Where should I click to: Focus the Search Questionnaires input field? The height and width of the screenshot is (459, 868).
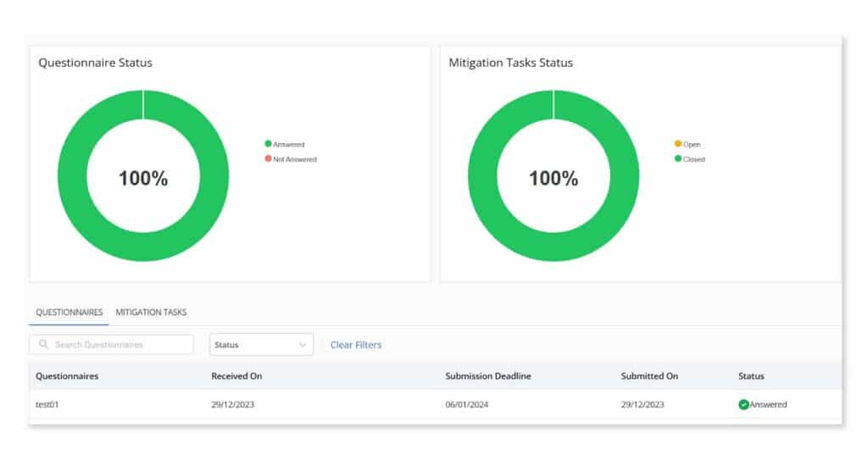click(x=111, y=345)
